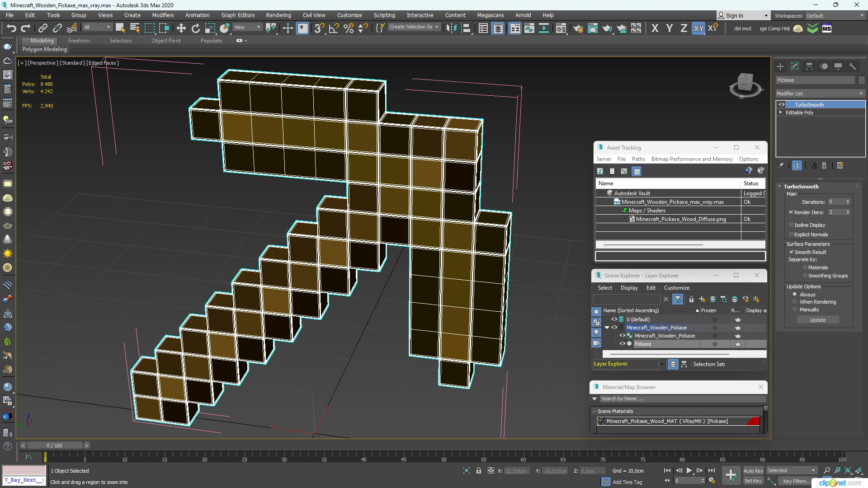Remove modifier with trash icon
Image resolution: width=868 pixels, height=488 pixels.
[x=824, y=166]
